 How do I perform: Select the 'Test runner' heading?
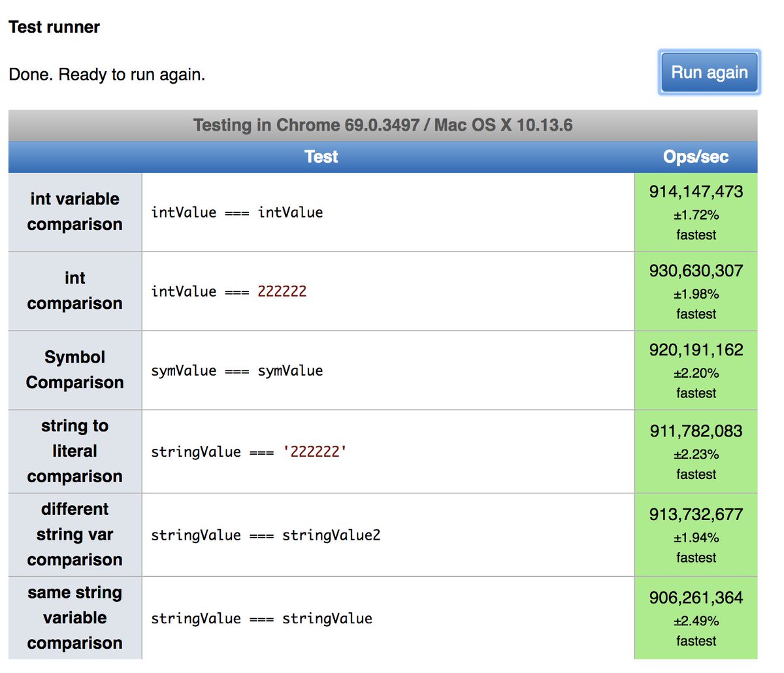(54, 27)
